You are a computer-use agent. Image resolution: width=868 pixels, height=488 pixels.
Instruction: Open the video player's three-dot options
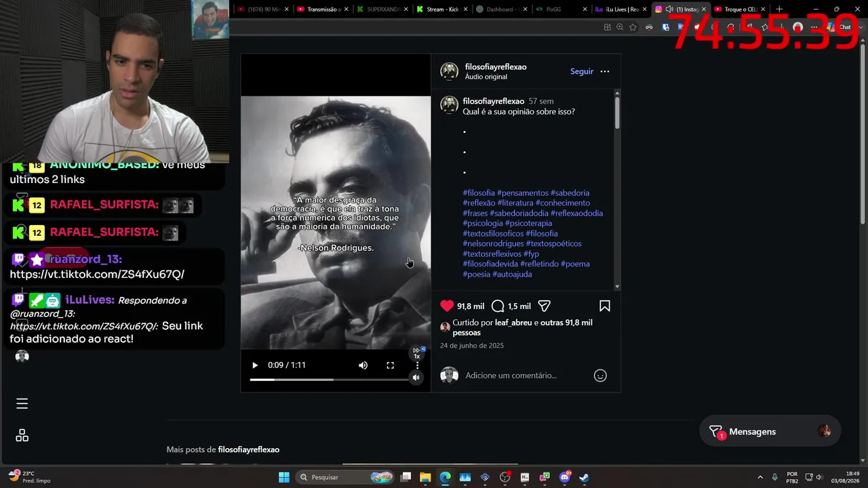pos(417,365)
